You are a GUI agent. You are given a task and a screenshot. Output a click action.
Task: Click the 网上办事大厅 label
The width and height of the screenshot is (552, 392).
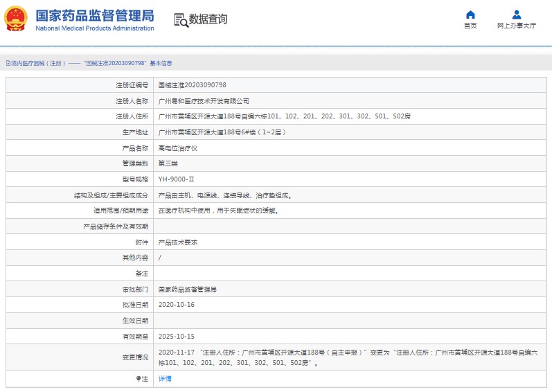tap(517, 26)
